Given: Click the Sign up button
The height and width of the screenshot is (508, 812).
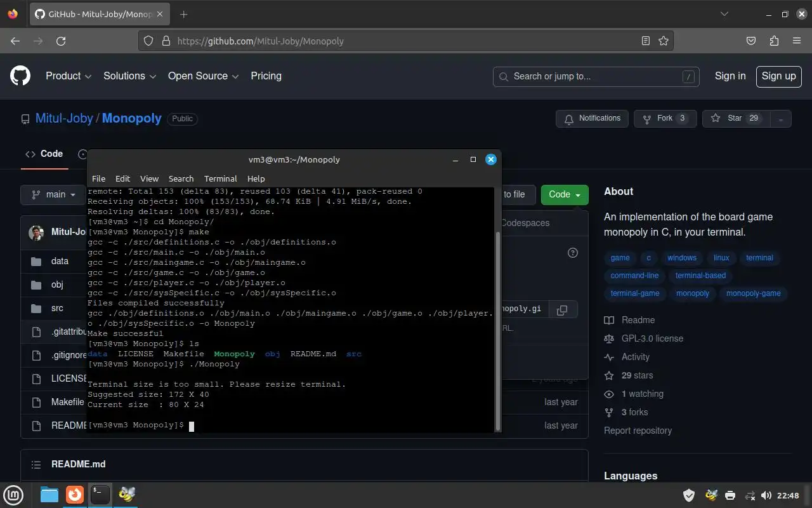Looking at the screenshot, I should coord(778,76).
